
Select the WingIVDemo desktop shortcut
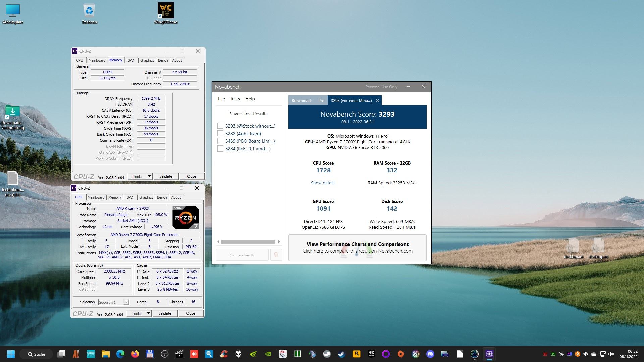pos(165,14)
